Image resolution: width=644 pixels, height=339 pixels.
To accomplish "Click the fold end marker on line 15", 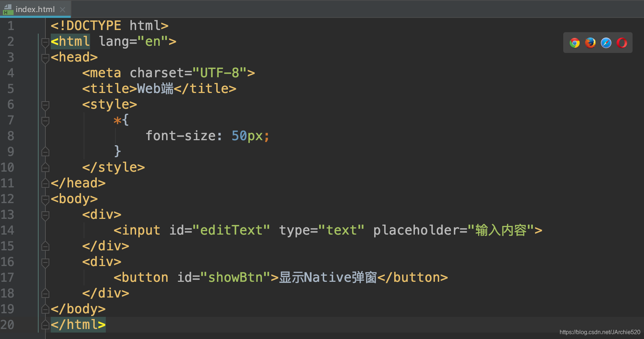I will click(45, 246).
